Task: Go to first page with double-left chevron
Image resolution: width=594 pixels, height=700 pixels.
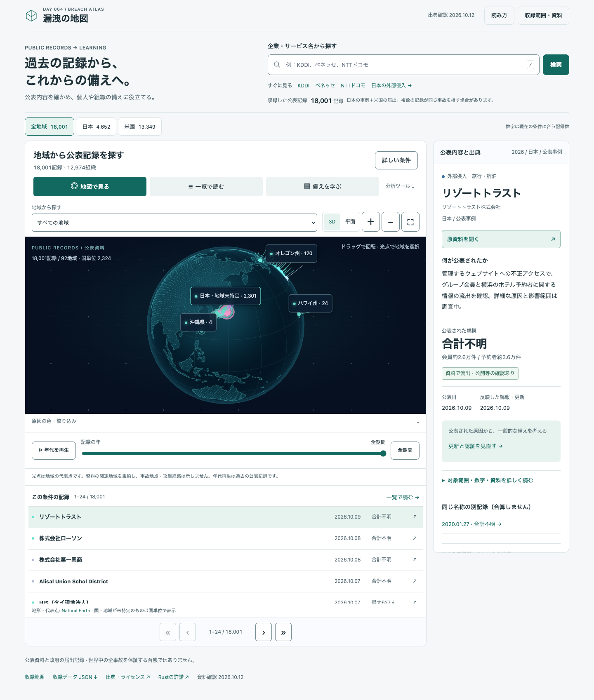Action: pos(168,632)
